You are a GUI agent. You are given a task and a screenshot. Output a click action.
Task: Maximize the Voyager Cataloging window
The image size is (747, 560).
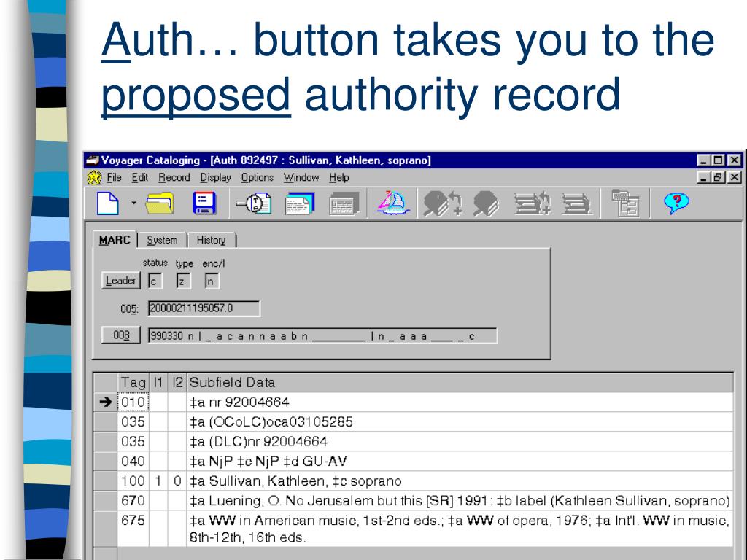pyautogui.click(x=719, y=160)
